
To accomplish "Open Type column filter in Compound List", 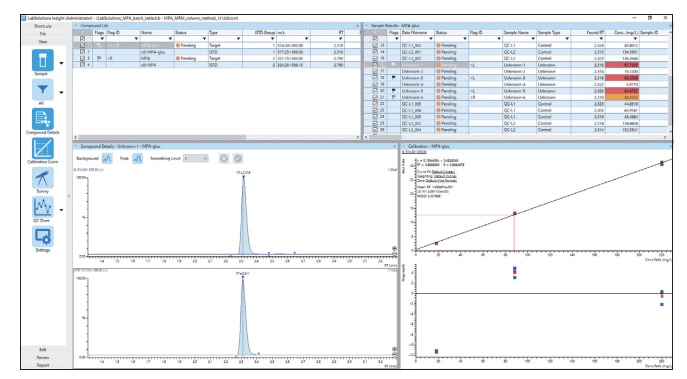I will [238, 39].
